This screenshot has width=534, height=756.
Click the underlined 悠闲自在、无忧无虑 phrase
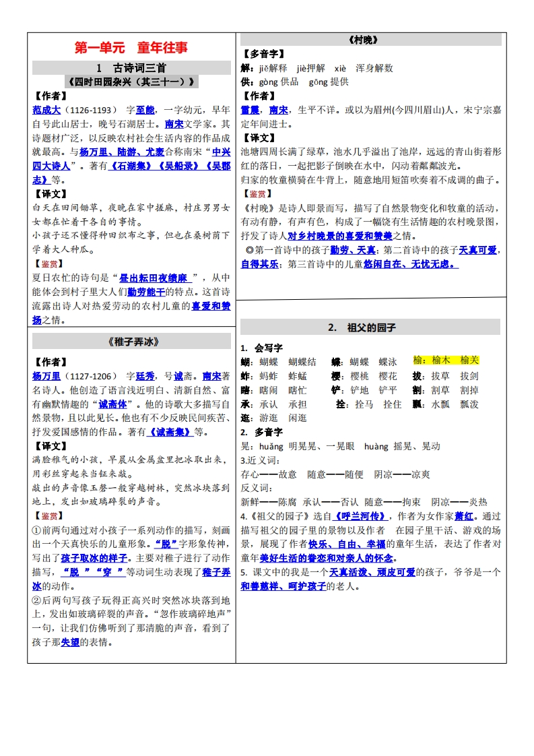tap(411, 264)
